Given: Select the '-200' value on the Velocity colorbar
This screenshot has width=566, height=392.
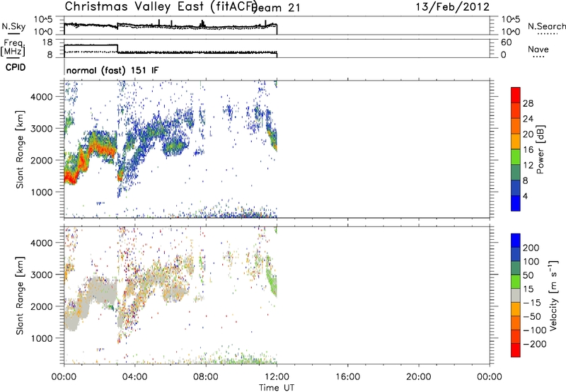Looking at the screenshot, I should 534,344.
